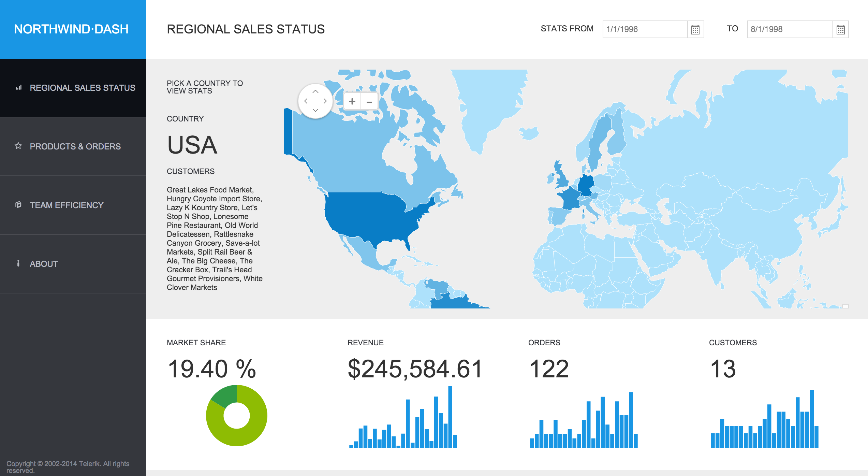Image resolution: width=868 pixels, height=476 pixels.
Task: Pan the map left with arrow
Action: point(306,101)
